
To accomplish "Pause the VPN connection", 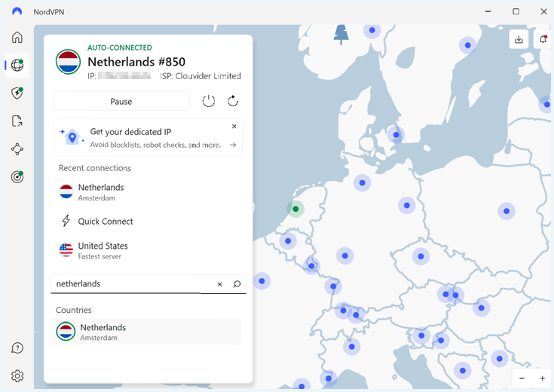I will click(121, 102).
